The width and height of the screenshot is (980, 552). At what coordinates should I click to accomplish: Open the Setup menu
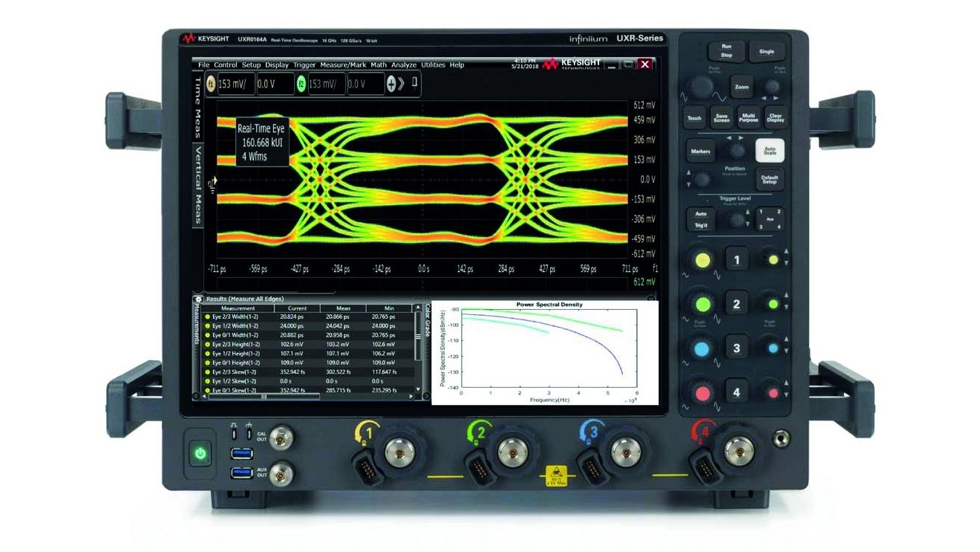(251, 65)
